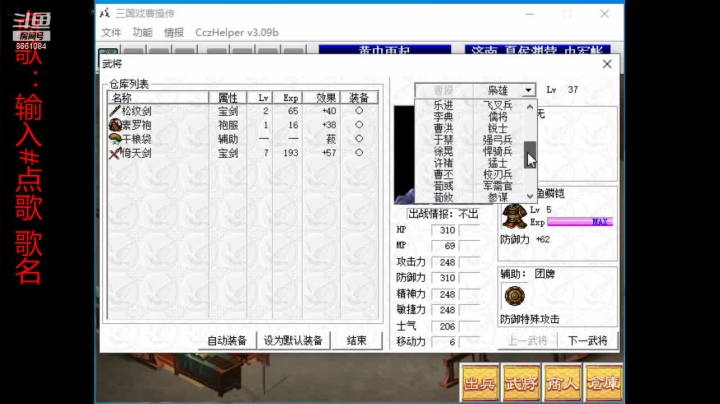Click the dropdown list scroll-up arrow
The height and width of the screenshot is (404, 720).
[x=530, y=106]
